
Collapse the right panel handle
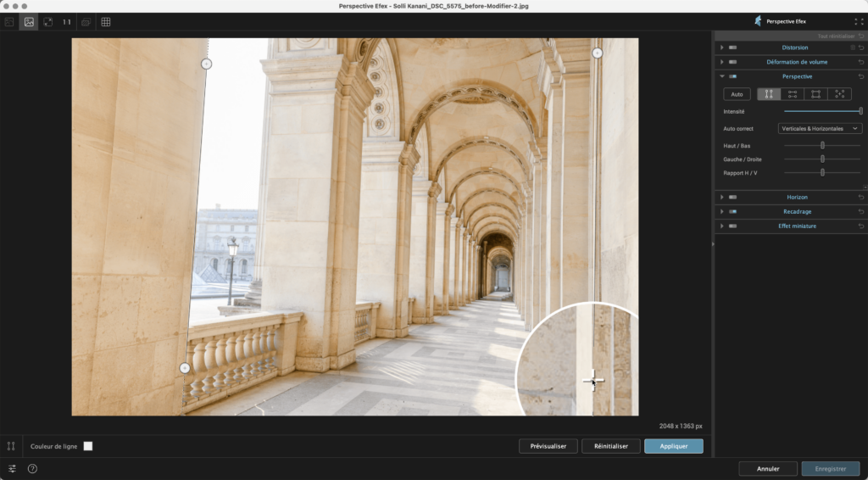click(712, 243)
